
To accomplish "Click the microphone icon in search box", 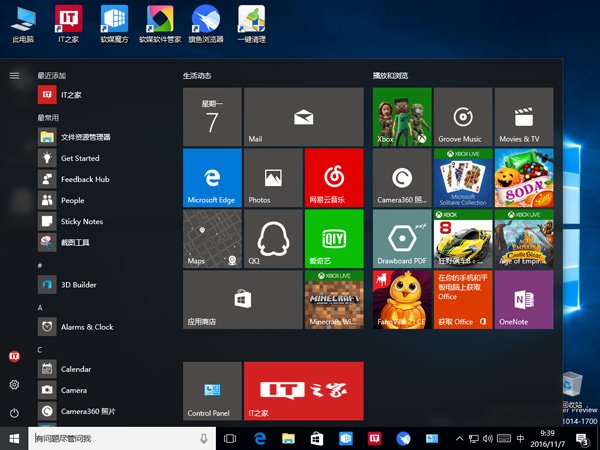I will [204, 439].
